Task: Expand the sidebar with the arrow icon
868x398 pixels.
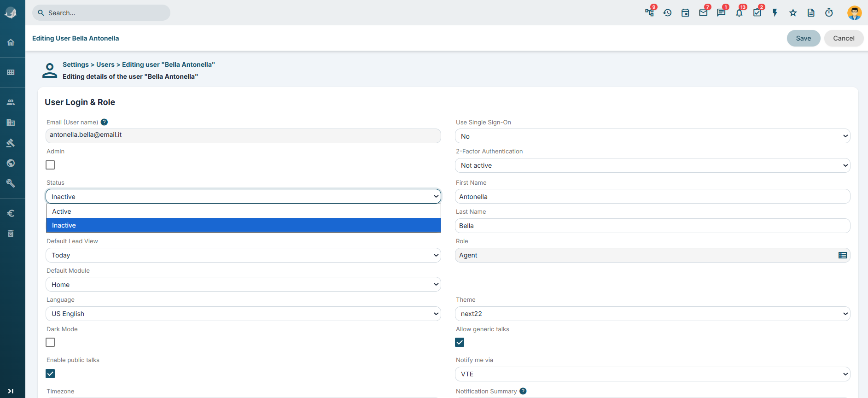Action: [x=11, y=391]
